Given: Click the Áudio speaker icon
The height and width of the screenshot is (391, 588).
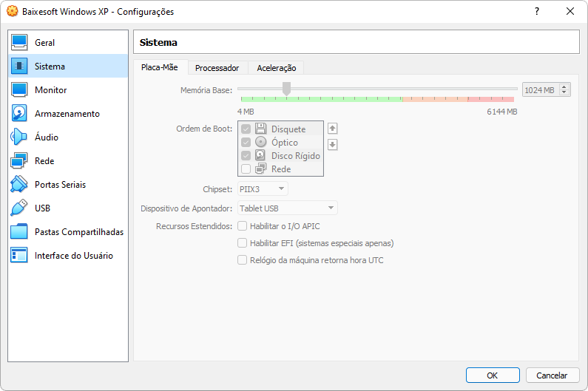Looking at the screenshot, I should tap(18, 137).
